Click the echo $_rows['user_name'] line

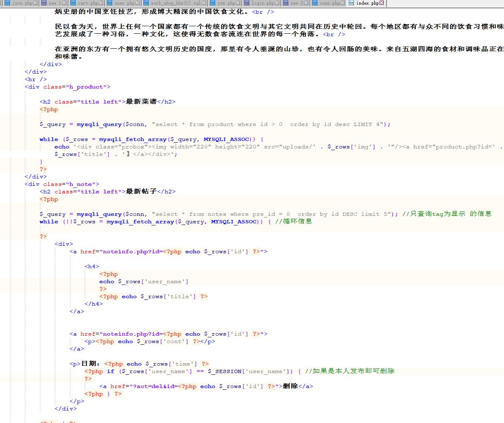[144, 282]
